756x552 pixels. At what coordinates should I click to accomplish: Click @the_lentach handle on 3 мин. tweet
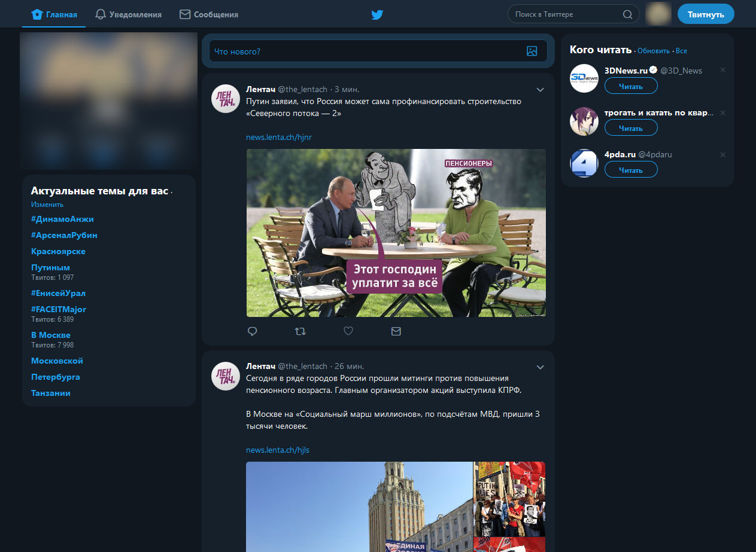click(x=302, y=89)
